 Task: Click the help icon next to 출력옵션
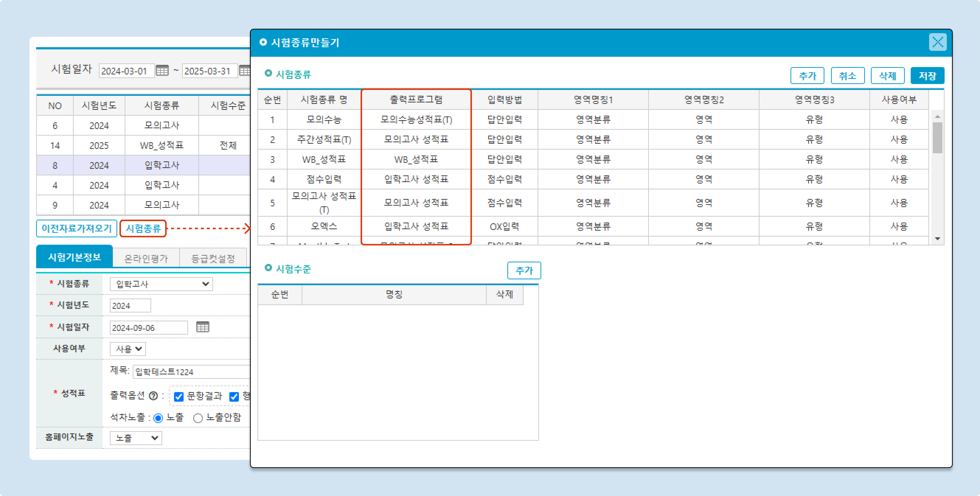click(x=153, y=396)
